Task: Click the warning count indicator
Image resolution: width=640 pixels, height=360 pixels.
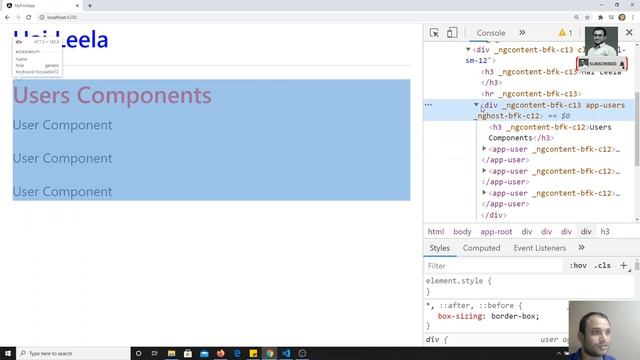Action: point(565,33)
